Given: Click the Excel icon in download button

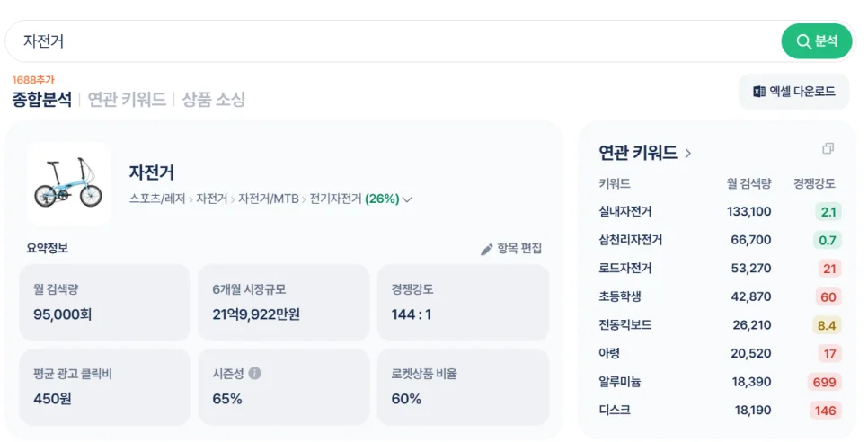Looking at the screenshot, I should (x=759, y=92).
